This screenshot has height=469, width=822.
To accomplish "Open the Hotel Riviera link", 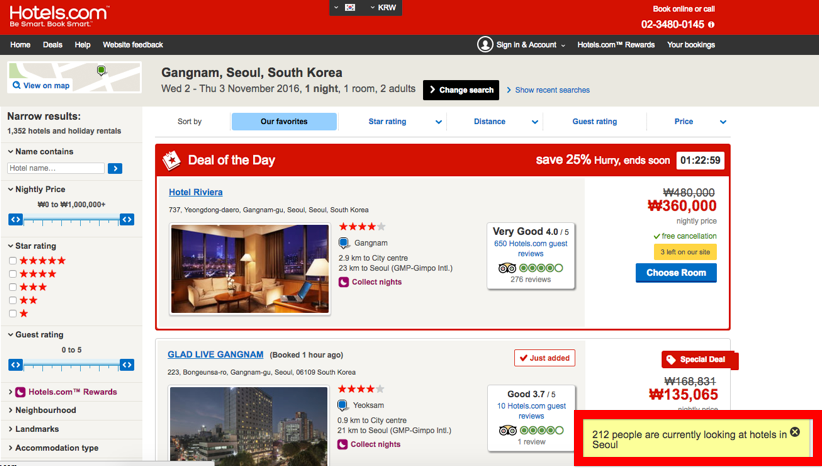I will pos(196,192).
